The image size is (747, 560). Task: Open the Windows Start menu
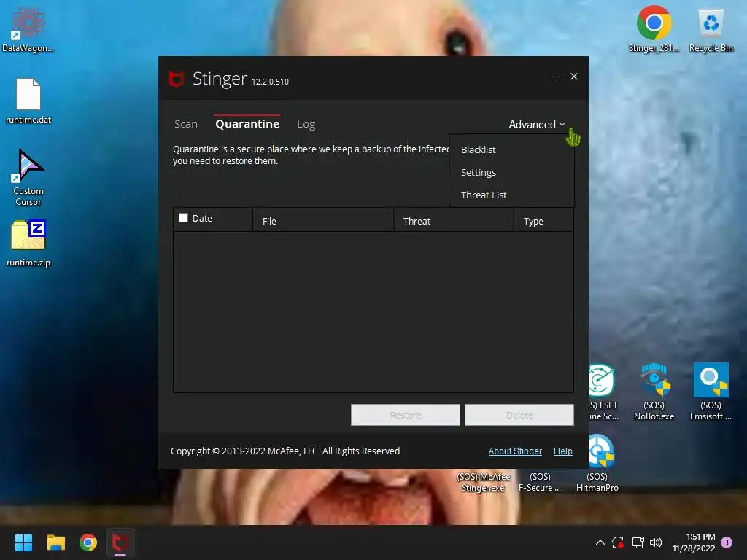point(23,542)
